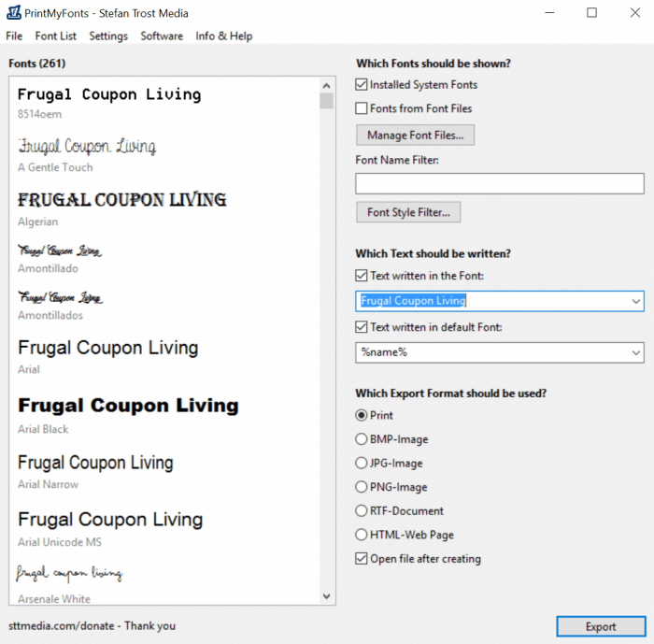Screen dimensions: 654x644
Task: Click the Manage Font Files button
Action: click(415, 136)
